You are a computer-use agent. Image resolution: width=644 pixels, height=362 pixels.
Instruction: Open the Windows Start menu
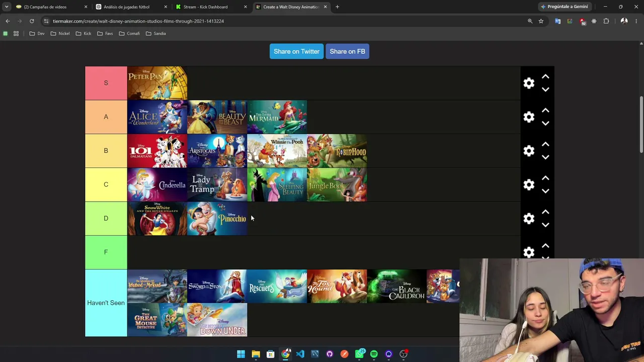241,354
